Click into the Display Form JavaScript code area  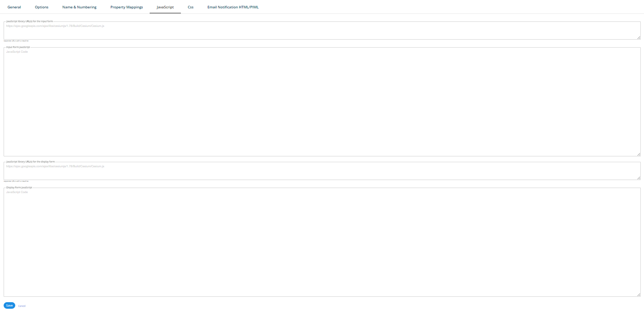[x=322, y=243]
